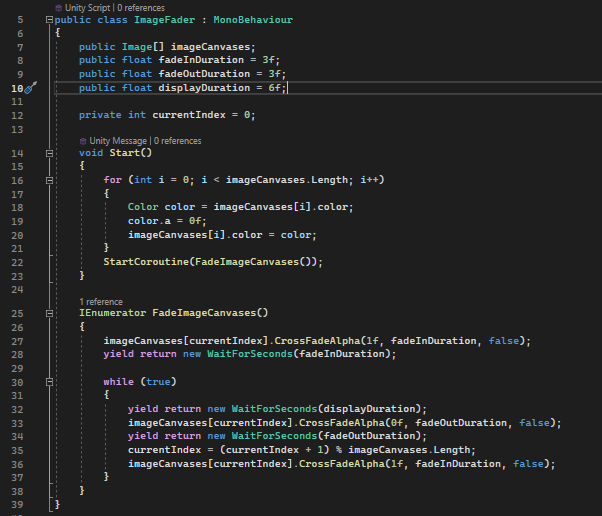Open the '0 references' CodeLens above Start
The width and height of the screenshot is (602, 516).
pyautogui.click(x=177, y=141)
